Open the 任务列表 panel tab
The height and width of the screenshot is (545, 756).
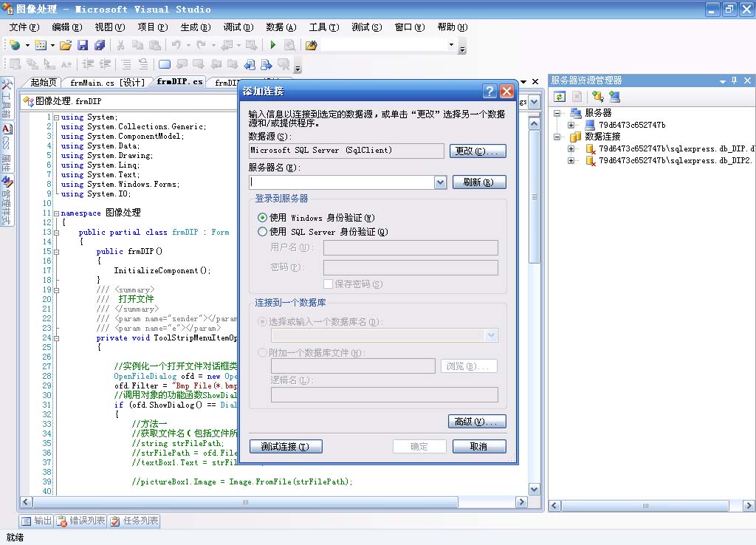click(x=134, y=521)
